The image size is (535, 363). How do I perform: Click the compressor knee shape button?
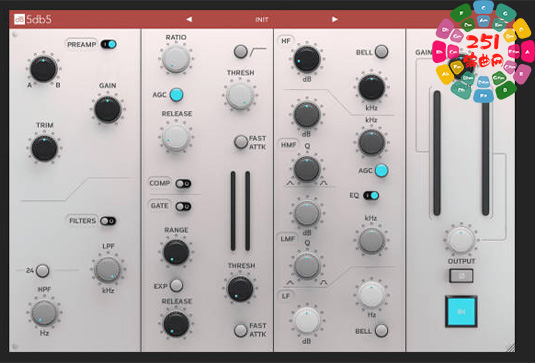[241, 52]
